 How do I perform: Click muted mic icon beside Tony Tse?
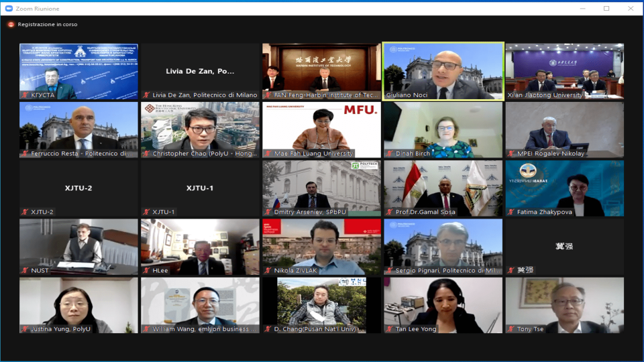click(511, 329)
